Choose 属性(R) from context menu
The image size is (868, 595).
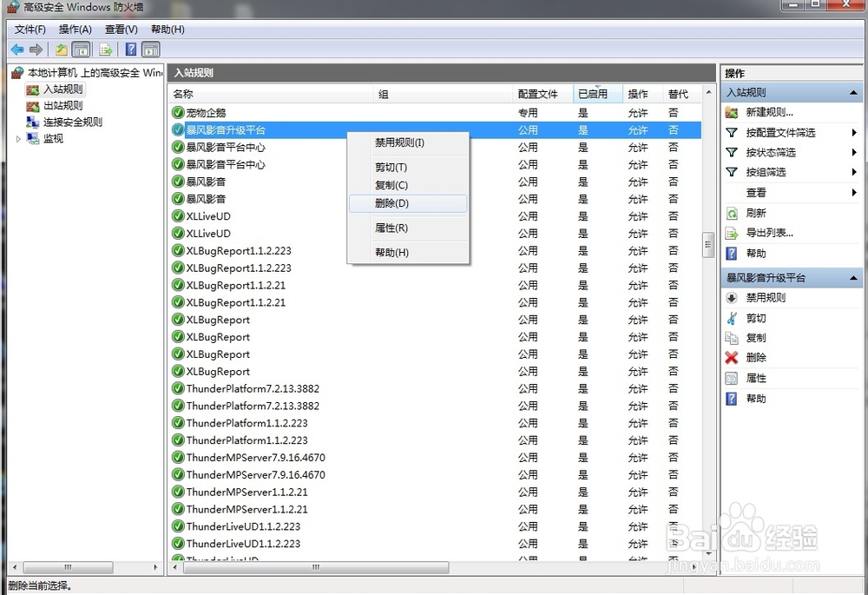point(409,228)
